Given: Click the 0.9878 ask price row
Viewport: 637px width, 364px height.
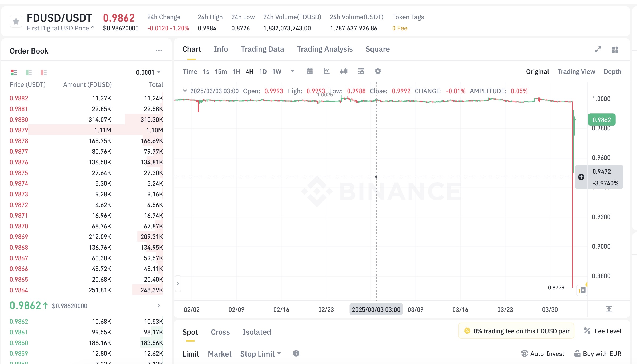Looking at the screenshot, I should pos(86,141).
